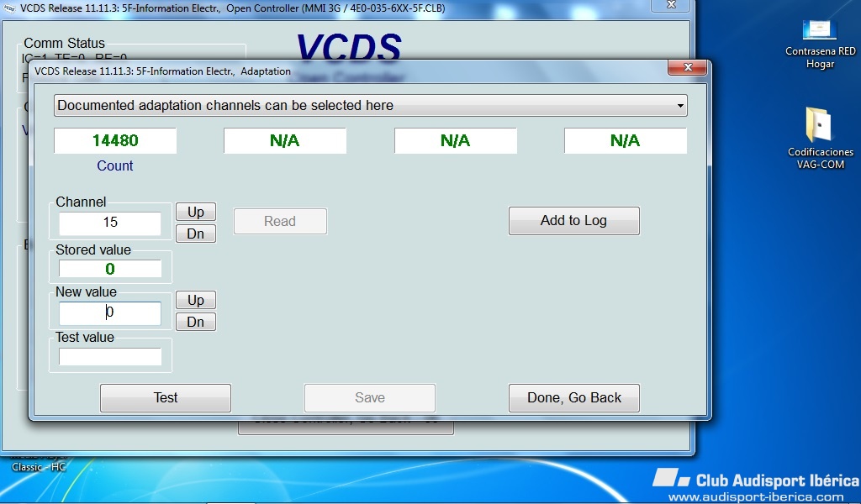This screenshot has width=861, height=504.
Task: Focus the Channel input field
Action: click(x=110, y=223)
